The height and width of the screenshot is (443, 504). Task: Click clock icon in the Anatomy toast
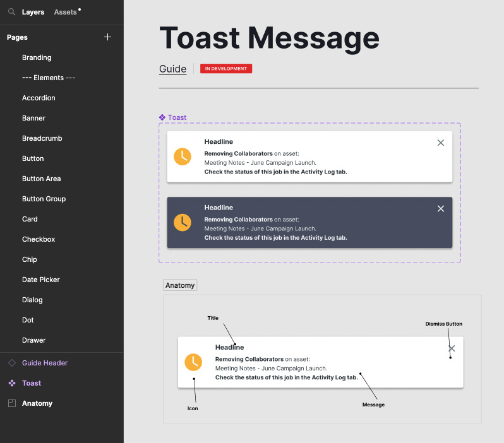tap(193, 362)
